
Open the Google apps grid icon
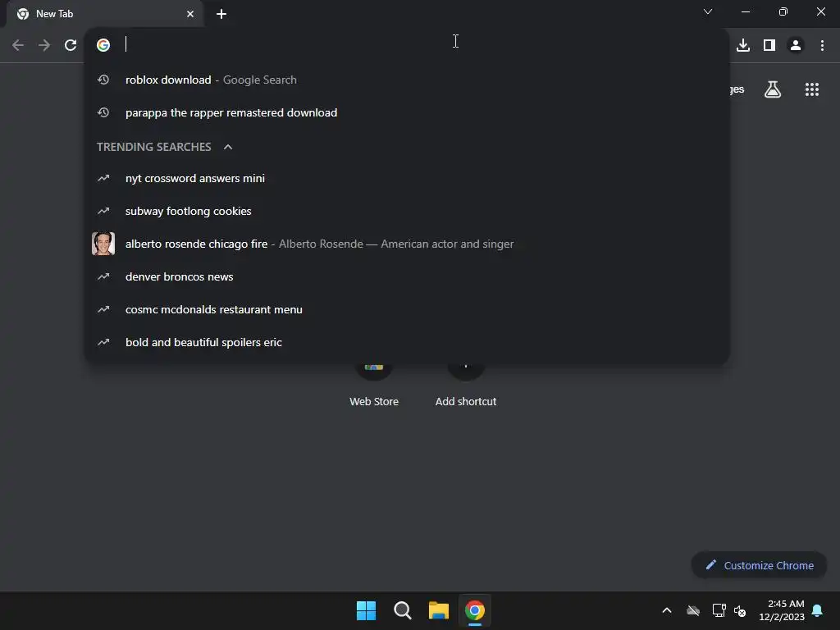click(x=812, y=89)
